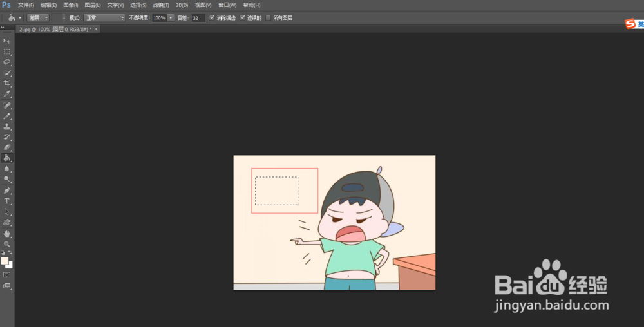Screen dimensions: 644x327
Task: Open the 帮助(H) menu
Action: point(251,5)
